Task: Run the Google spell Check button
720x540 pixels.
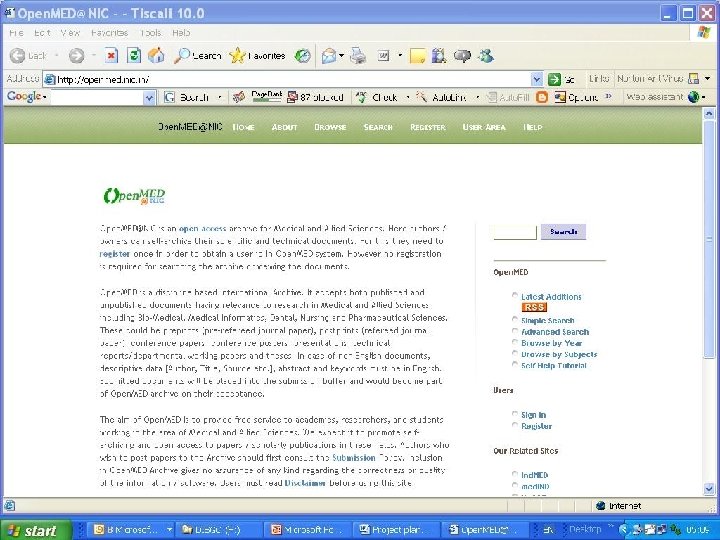Action: [377, 97]
